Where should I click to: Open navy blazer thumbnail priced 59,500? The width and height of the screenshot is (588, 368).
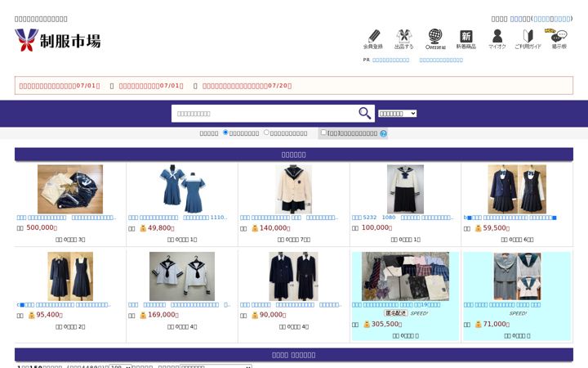pos(517,189)
